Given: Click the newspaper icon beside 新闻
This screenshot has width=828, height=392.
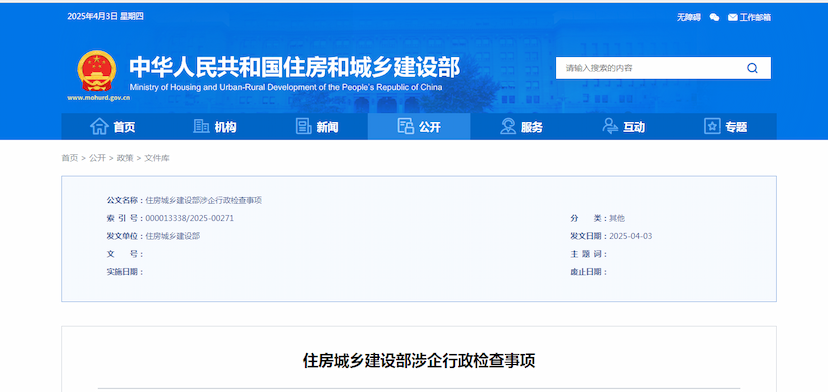Looking at the screenshot, I should click(x=303, y=126).
